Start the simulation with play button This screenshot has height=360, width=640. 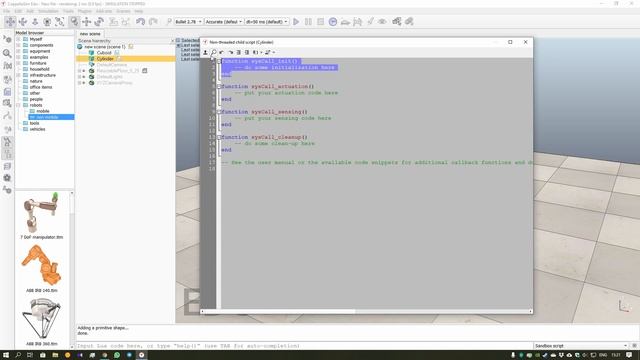[x=296, y=22]
